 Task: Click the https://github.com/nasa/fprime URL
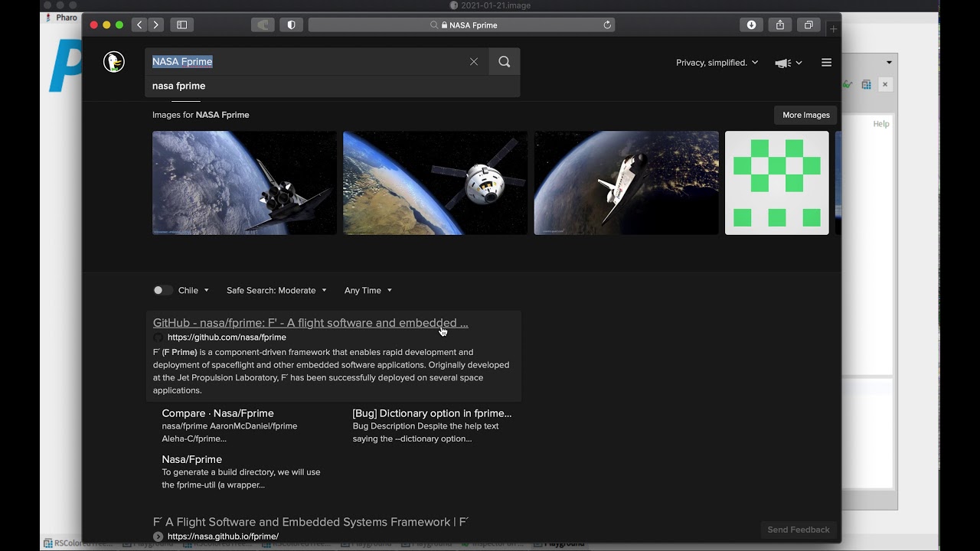pos(227,337)
